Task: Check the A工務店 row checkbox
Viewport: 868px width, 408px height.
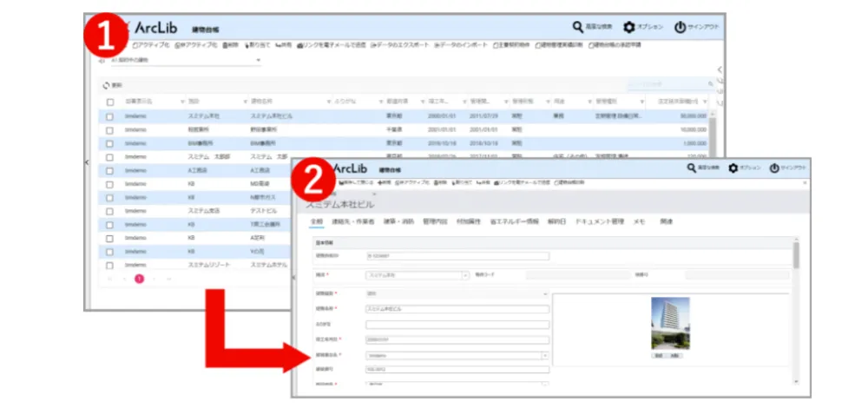Action: coord(109,170)
